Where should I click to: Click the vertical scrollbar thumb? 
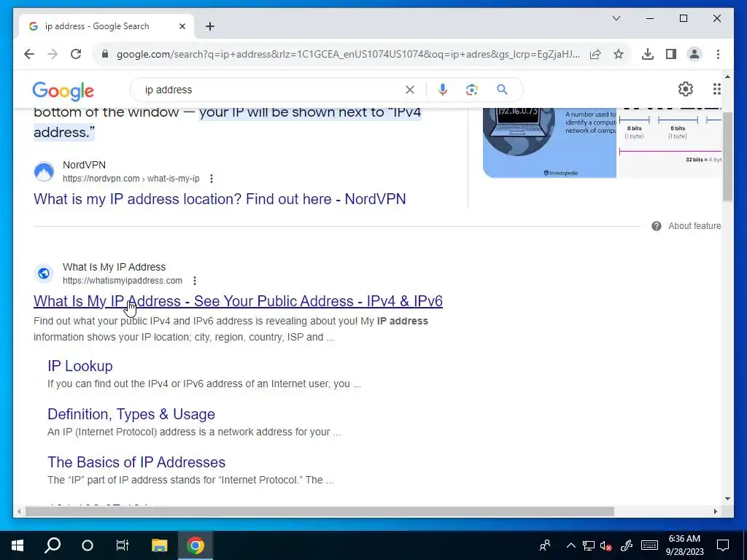coord(727,156)
